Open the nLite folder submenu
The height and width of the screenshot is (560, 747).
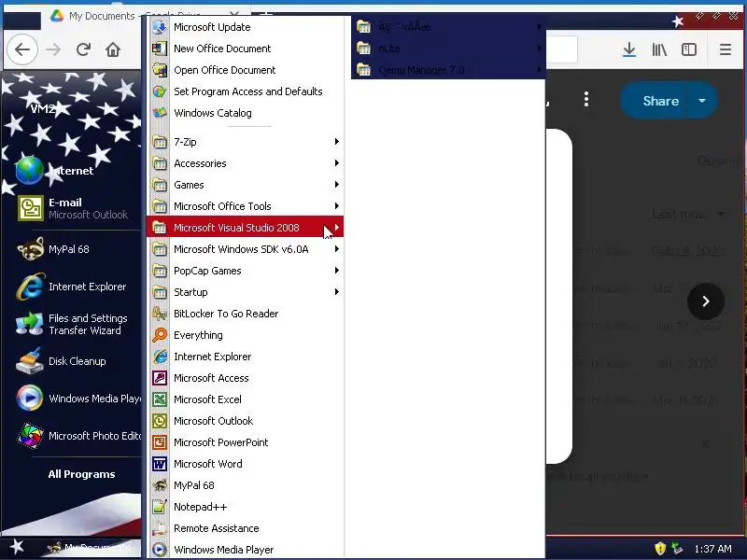click(448, 49)
